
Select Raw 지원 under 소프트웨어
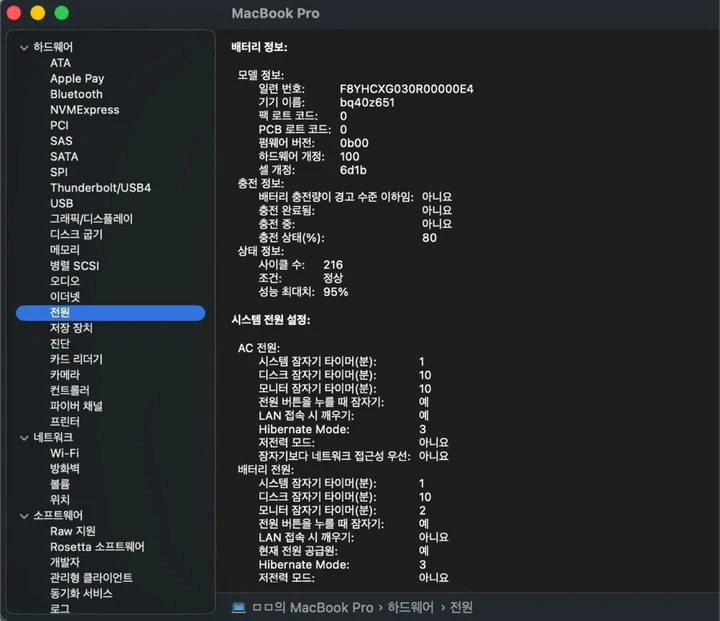tap(73, 531)
